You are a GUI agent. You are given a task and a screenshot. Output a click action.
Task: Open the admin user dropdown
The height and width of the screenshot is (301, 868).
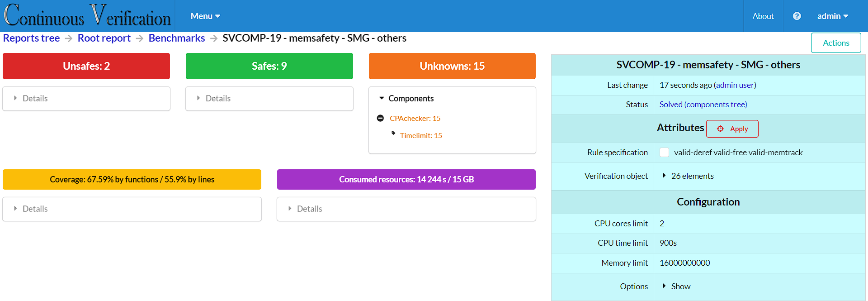coord(832,16)
